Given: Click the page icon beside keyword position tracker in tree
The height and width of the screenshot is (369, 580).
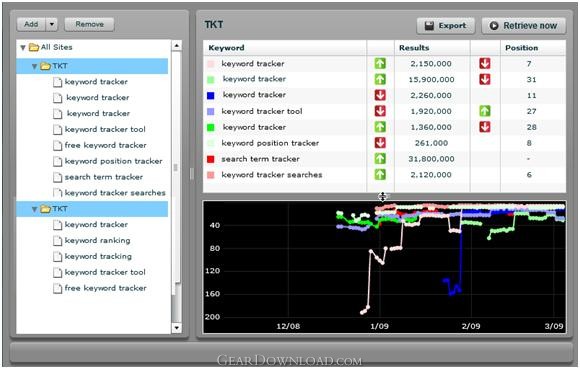Looking at the screenshot, I should point(57,162).
